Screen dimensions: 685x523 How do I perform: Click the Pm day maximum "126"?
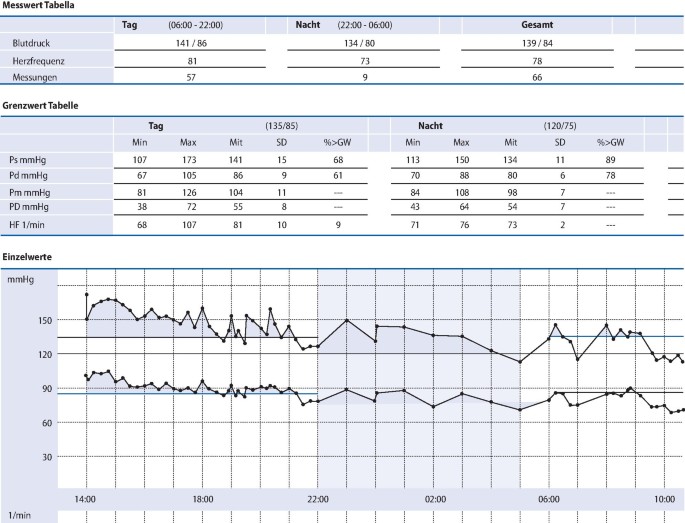point(189,193)
